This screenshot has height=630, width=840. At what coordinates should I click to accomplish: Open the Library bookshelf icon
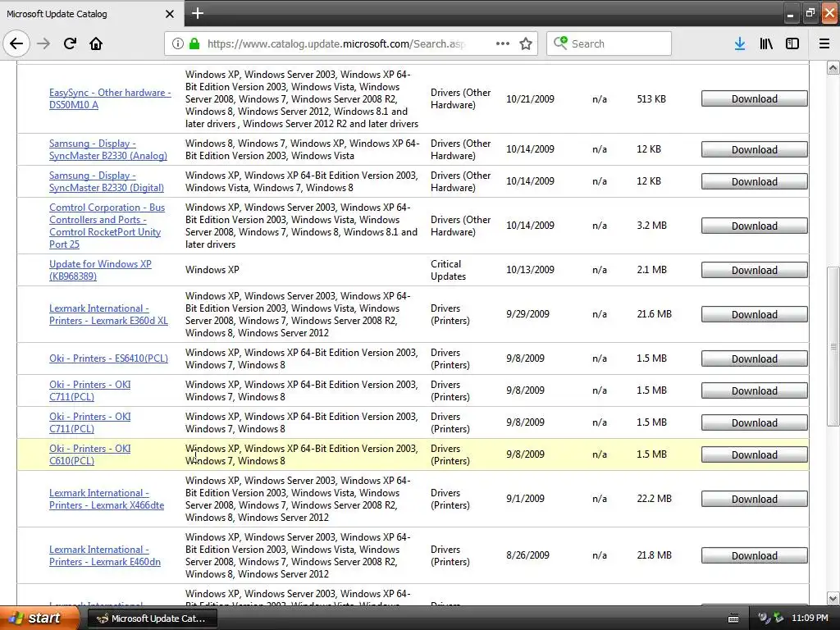coord(766,43)
